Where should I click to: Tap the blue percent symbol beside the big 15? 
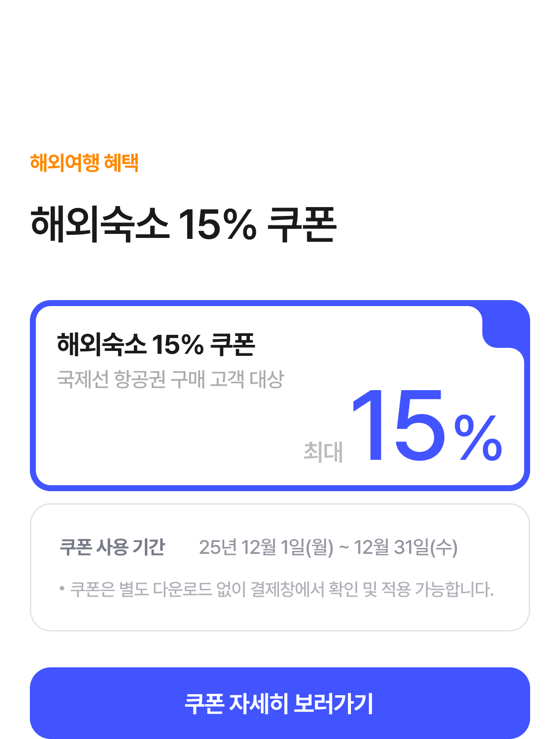[478, 438]
